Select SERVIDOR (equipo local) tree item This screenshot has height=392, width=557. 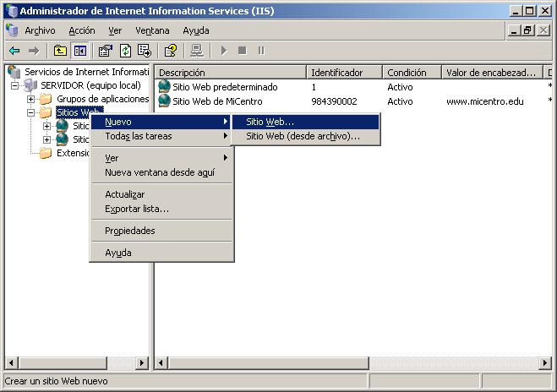(x=91, y=85)
